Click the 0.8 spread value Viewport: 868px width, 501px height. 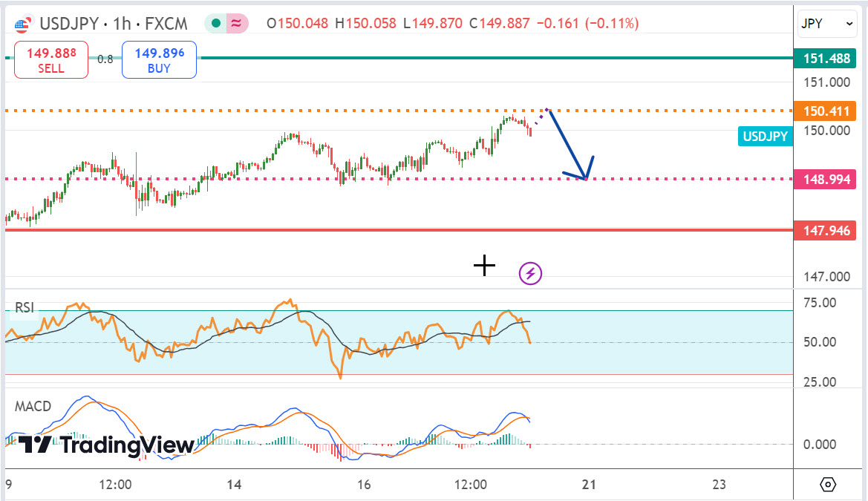(105, 59)
